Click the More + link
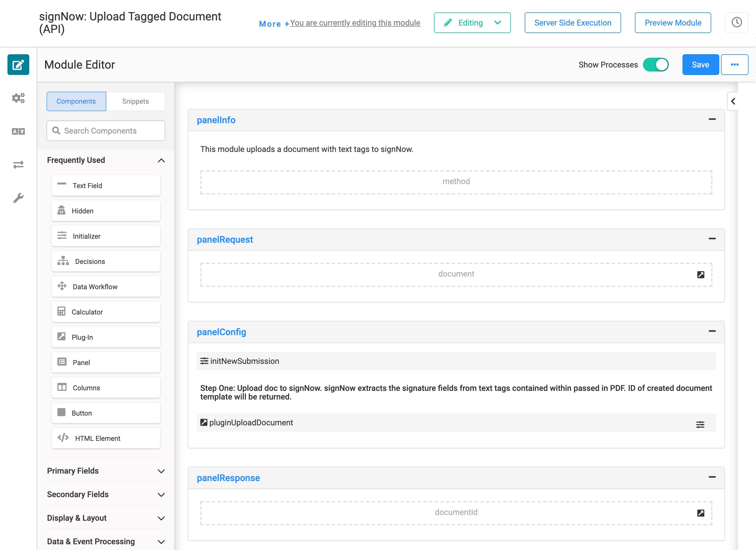 [x=274, y=24]
